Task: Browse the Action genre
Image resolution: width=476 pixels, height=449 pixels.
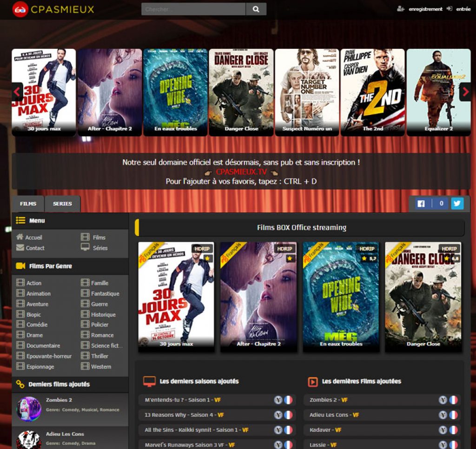Action: (x=33, y=283)
